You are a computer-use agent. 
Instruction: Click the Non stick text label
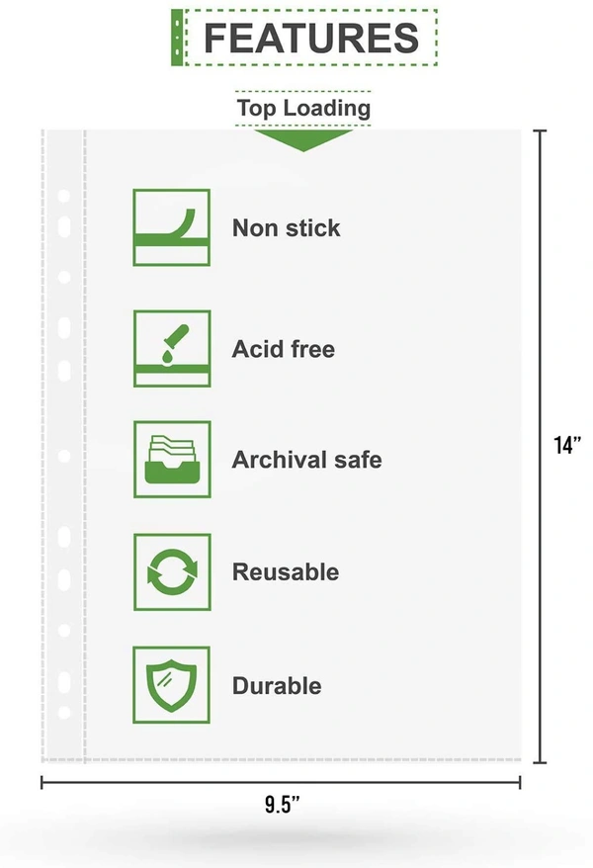(287, 228)
